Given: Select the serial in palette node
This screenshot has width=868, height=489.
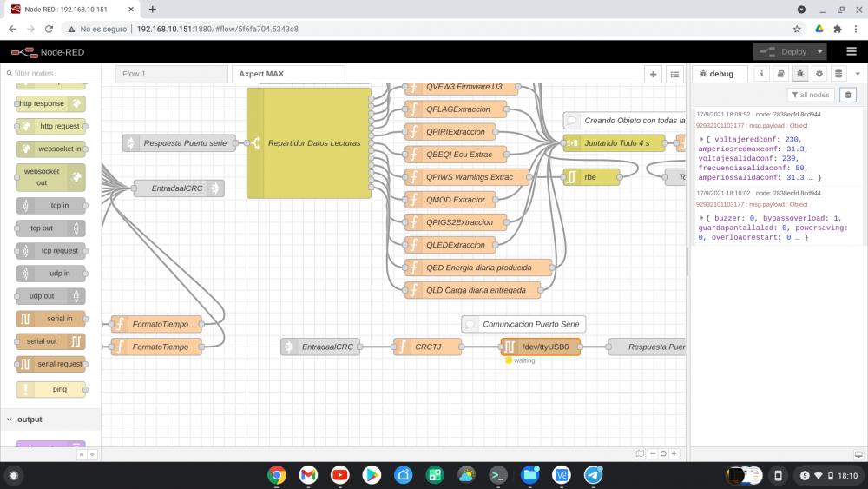Looking at the screenshot, I should tap(51, 319).
